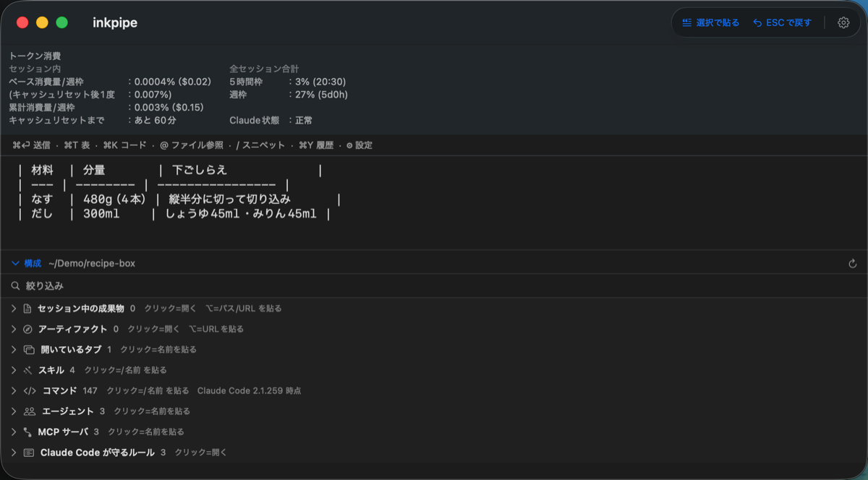The image size is (868, 480).
Task: Expand the エージェント row chevron
Action: pyautogui.click(x=14, y=411)
